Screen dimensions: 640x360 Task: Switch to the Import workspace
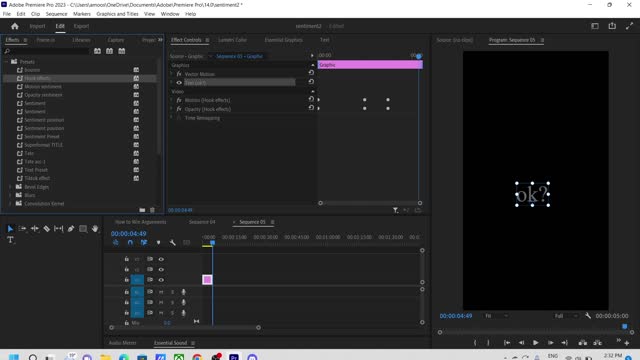point(37,26)
